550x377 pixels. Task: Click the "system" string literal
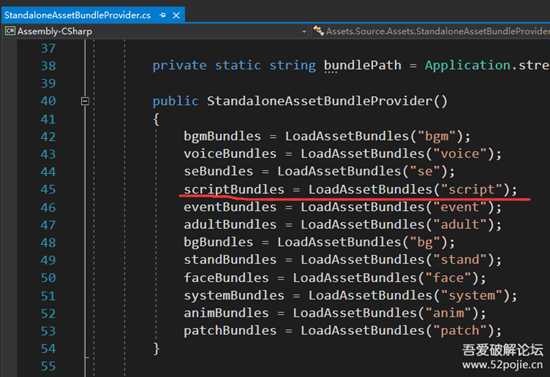tap(472, 296)
